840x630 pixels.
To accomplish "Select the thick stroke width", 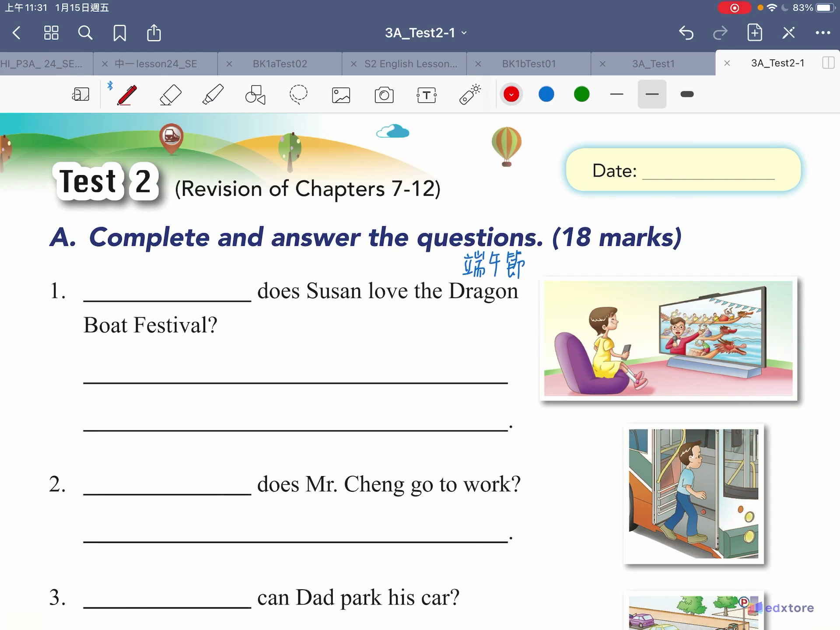I will click(687, 94).
